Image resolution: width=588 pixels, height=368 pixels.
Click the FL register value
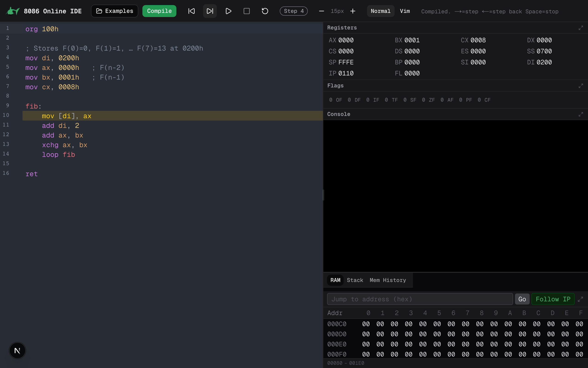pyautogui.click(x=412, y=74)
